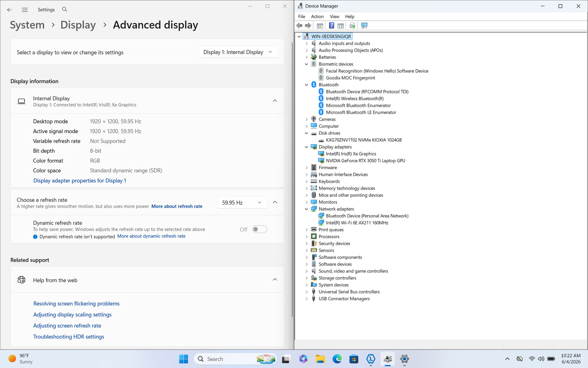Expand the Processors tree node
Screen dimensions: 588x368
click(306, 237)
